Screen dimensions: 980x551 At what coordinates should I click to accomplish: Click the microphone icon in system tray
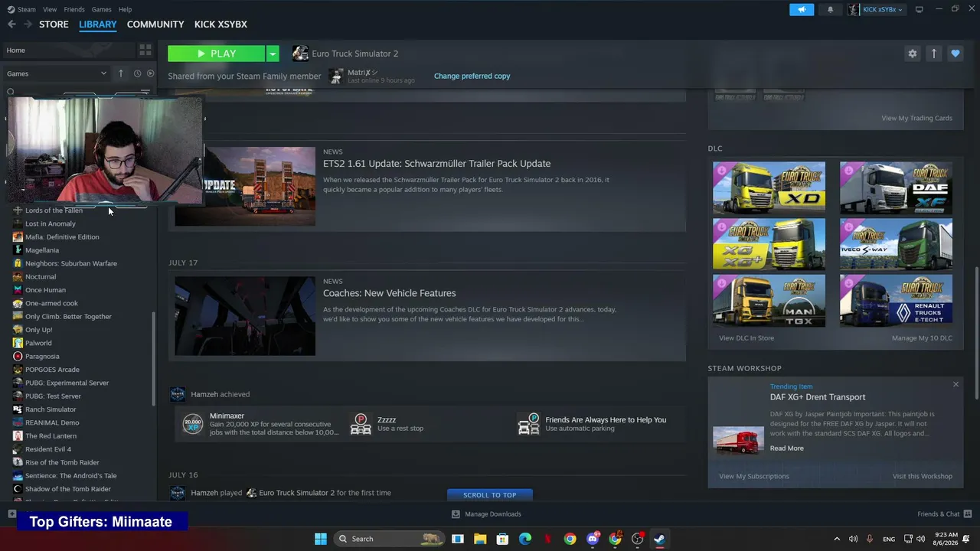coord(870,539)
